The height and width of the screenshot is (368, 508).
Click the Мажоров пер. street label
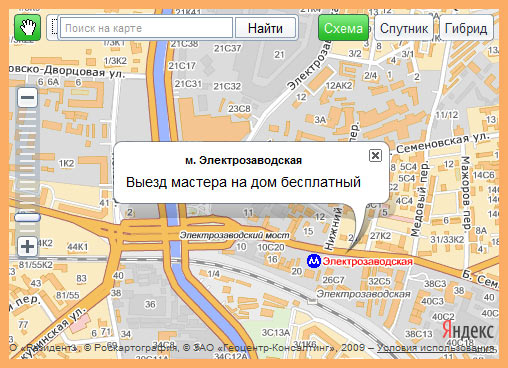click(465, 193)
